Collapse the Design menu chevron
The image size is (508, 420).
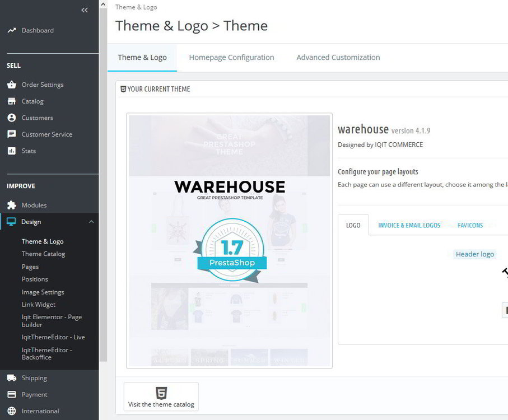(91, 222)
